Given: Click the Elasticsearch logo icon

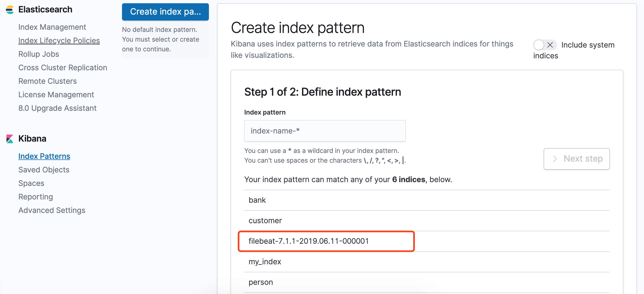Looking at the screenshot, I should [10, 10].
